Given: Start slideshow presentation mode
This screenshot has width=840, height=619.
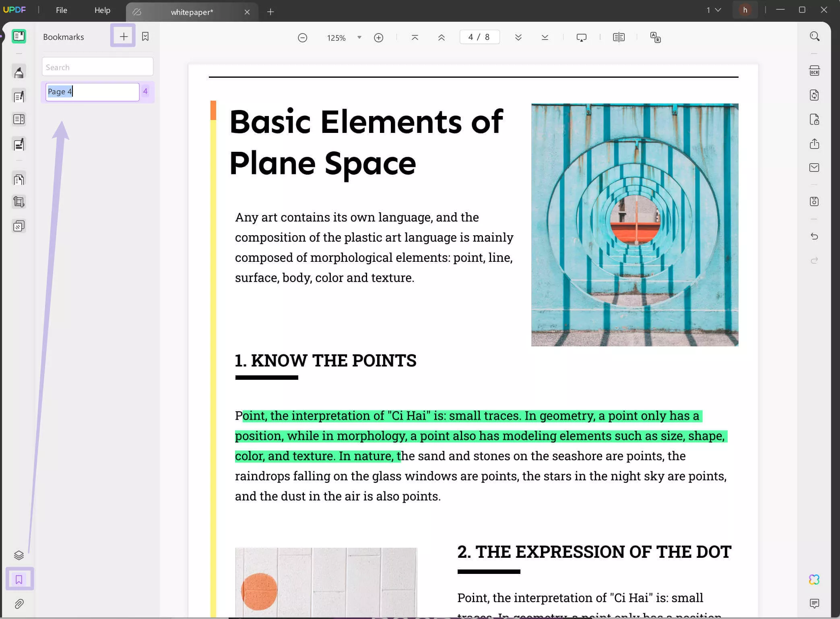Looking at the screenshot, I should coord(581,37).
